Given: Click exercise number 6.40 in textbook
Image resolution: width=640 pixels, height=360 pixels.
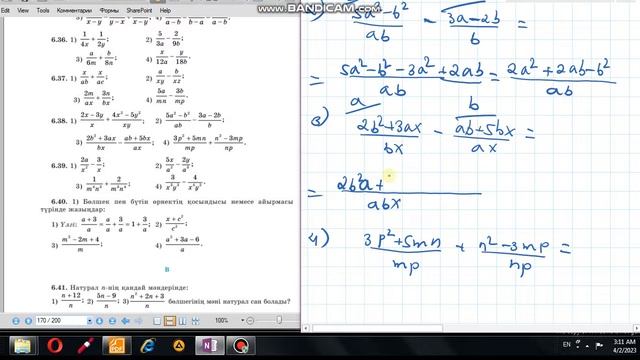Looking at the screenshot, I should coord(59,202).
